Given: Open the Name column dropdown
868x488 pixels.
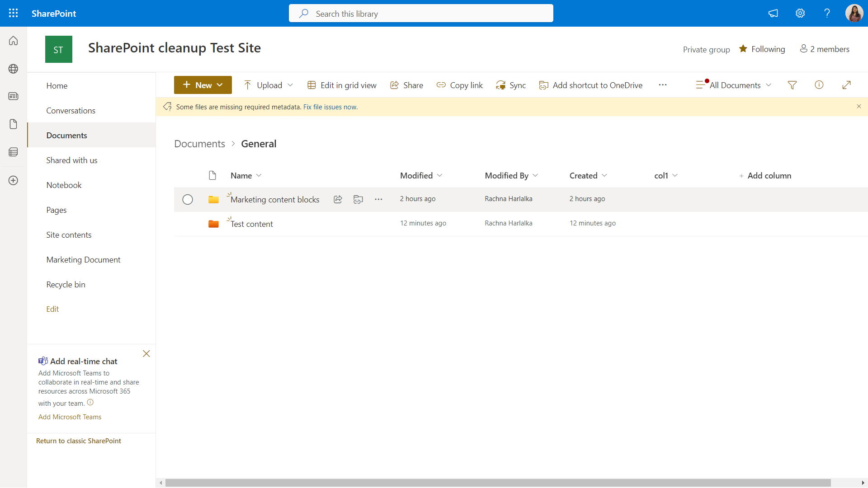Looking at the screenshot, I should [x=259, y=175].
